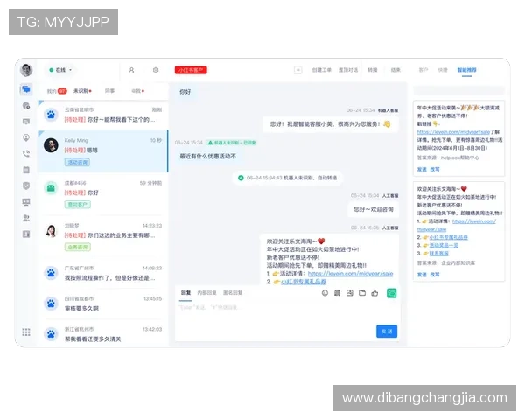This screenshot has height=420, width=525.
Task: Switch to 同事 conversations tab
Action: (x=109, y=91)
